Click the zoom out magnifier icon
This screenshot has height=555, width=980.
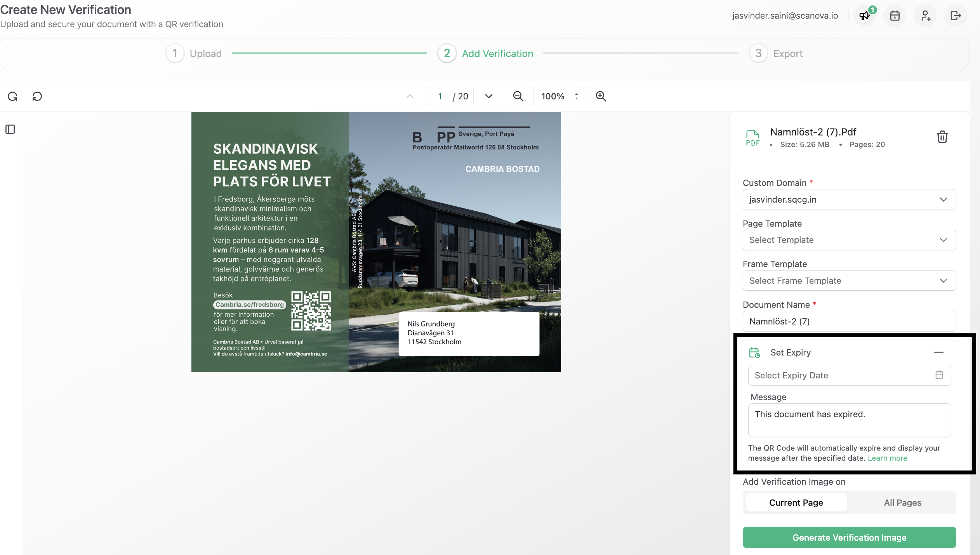click(x=518, y=96)
